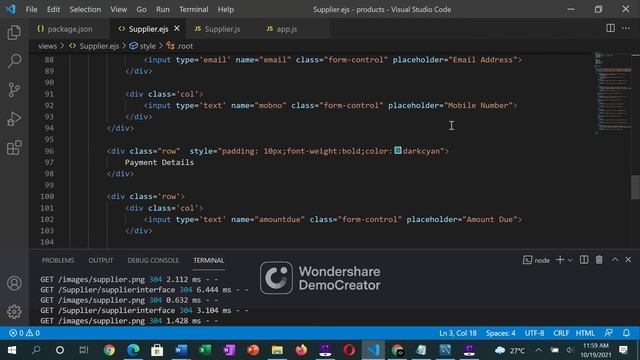
Task: Open the File menu
Action: click(31, 9)
